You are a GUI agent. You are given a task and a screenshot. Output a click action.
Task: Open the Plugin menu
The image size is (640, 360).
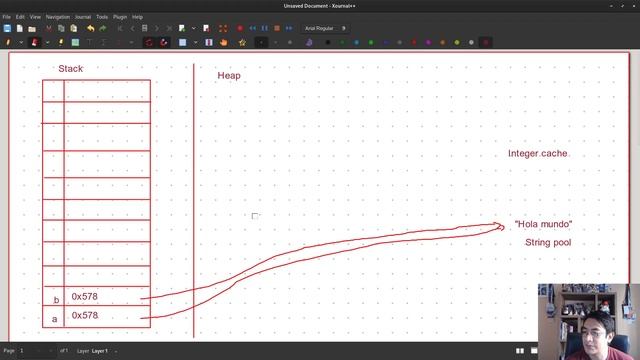[120, 17]
